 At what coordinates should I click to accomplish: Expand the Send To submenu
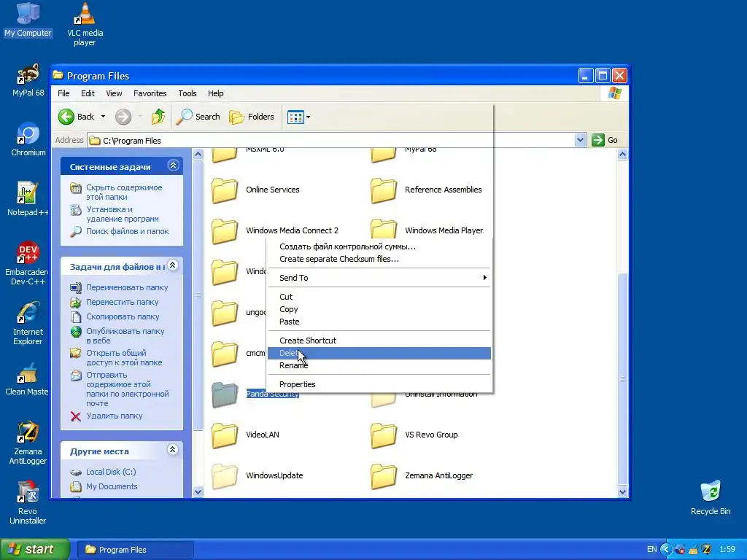pos(379,278)
